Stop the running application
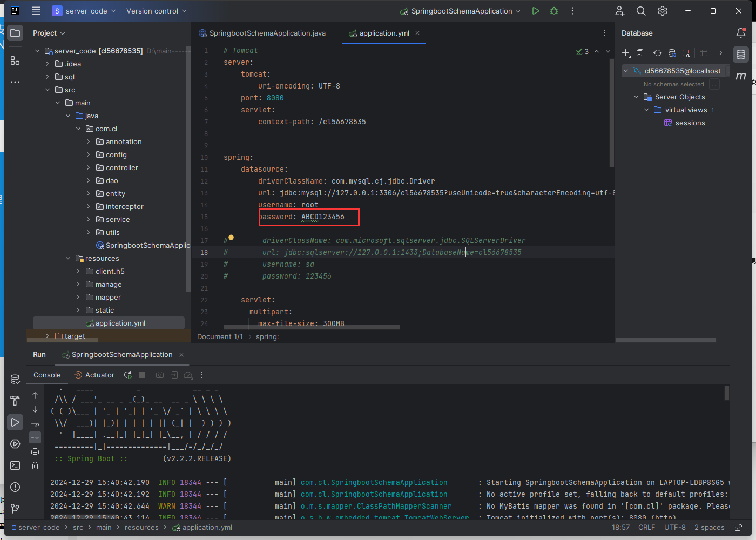The width and height of the screenshot is (756, 540). (142, 375)
